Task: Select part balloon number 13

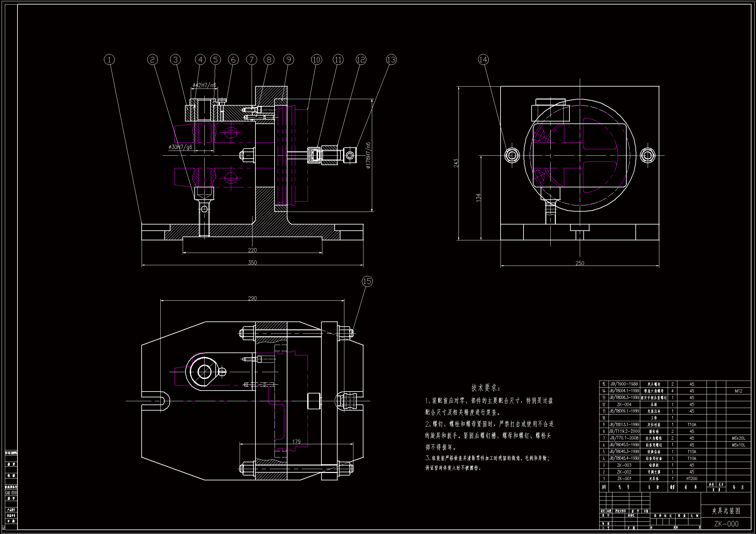Action: 391,59
